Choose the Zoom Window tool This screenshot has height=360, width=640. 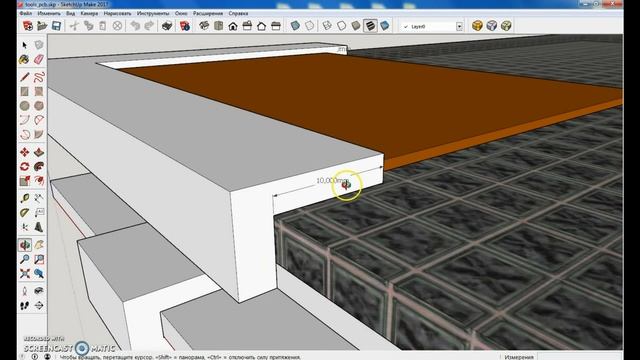click(x=39, y=259)
